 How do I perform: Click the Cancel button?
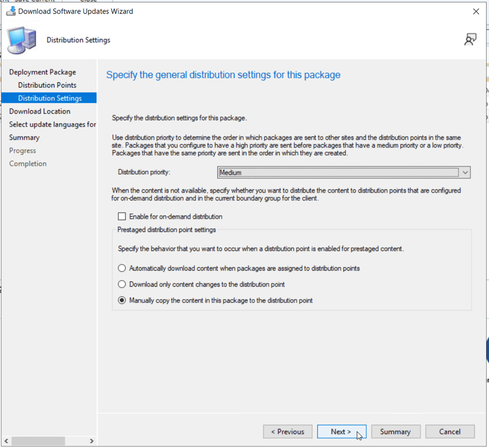pyautogui.click(x=450, y=432)
